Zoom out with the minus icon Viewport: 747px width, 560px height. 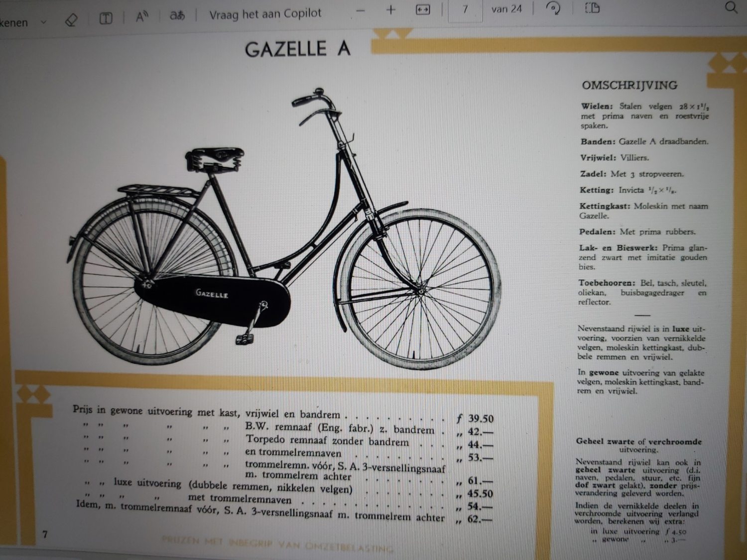coord(361,10)
